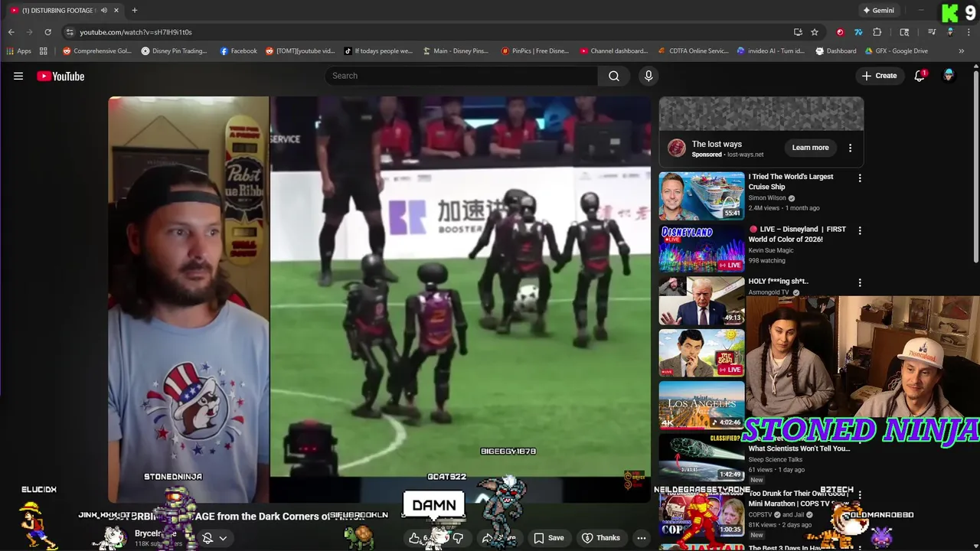The height and width of the screenshot is (551, 980).
Task: Open Facebook bookmark
Action: pyautogui.click(x=238, y=51)
